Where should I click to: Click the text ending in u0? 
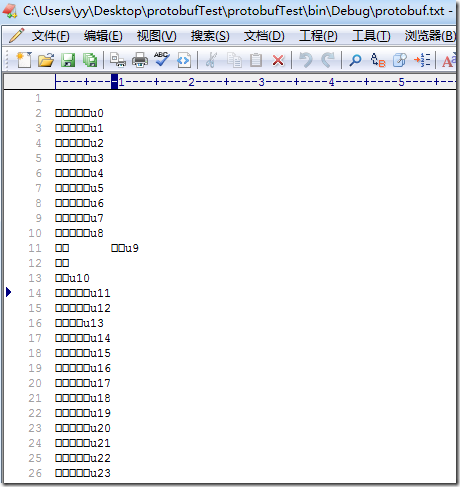click(x=79, y=113)
